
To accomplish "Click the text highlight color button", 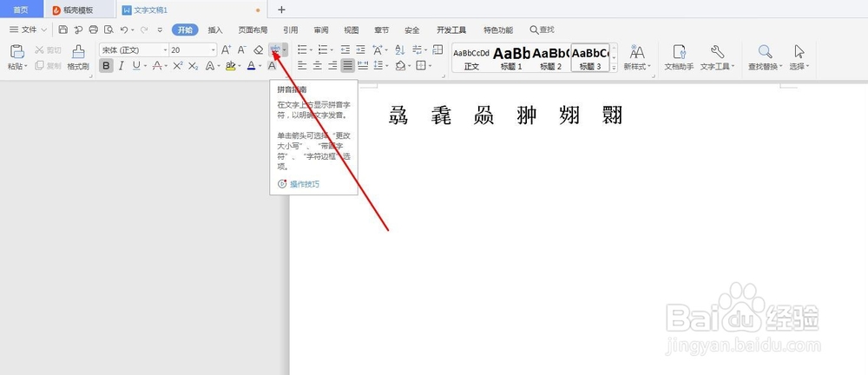I will [x=230, y=66].
